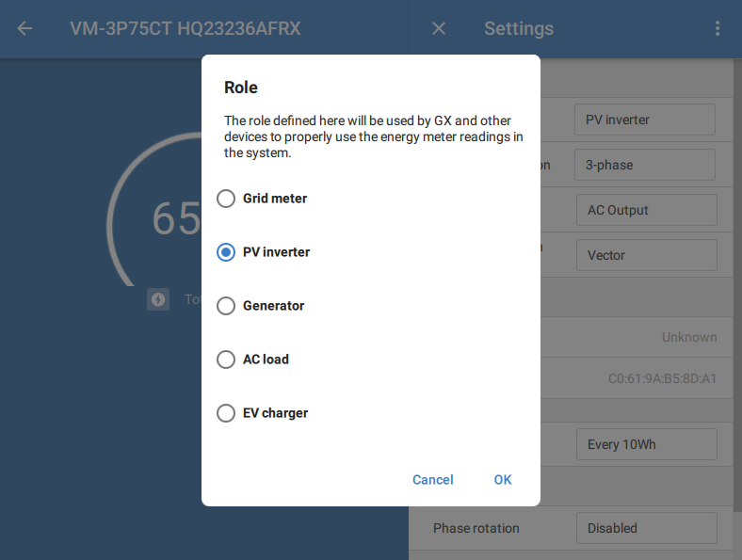
Task: Open the Every 10Wh dropdown
Action: (646, 444)
